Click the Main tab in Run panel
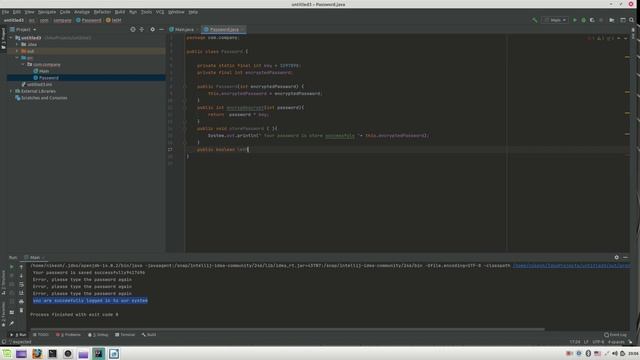 click(x=34, y=257)
